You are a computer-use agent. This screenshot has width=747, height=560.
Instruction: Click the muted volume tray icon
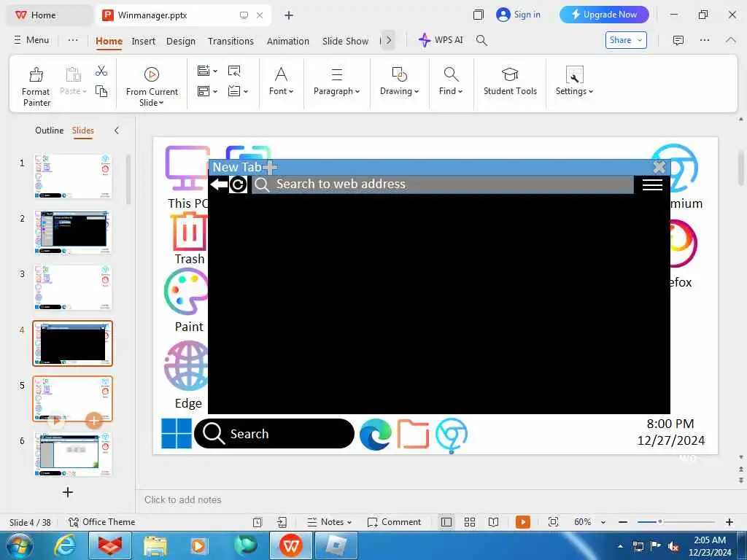pyautogui.click(x=673, y=547)
